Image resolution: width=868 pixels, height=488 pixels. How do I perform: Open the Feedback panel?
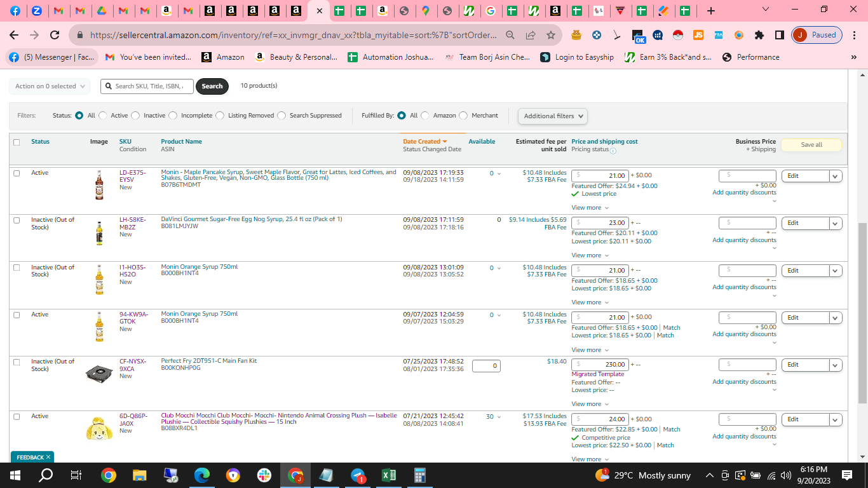pyautogui.click(x=30, y=457)
